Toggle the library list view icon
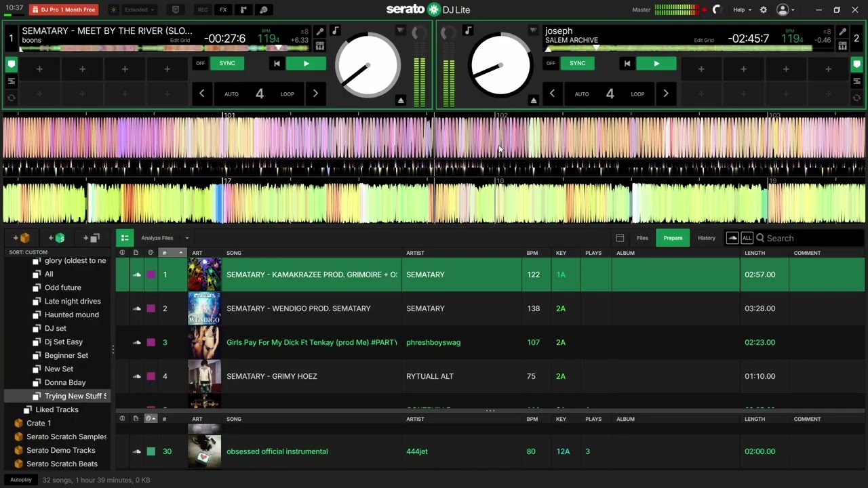The image size is (868, 488). coord(124,238)
